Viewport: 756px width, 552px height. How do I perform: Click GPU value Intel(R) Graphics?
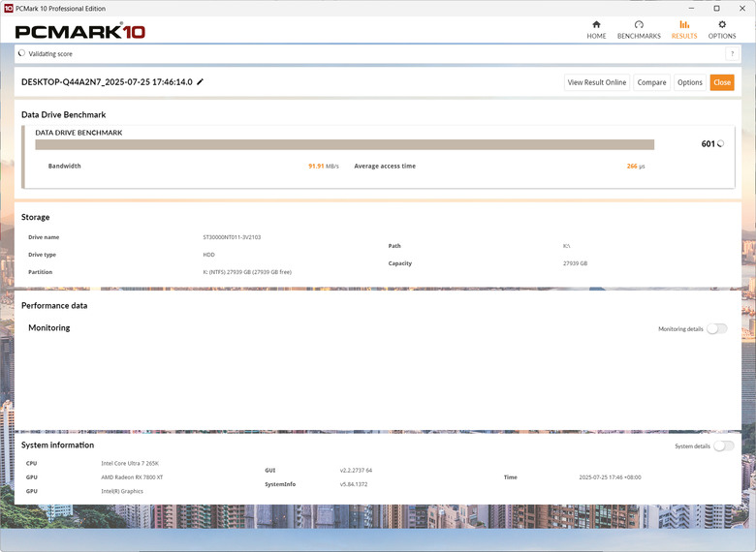click(122, 491)
